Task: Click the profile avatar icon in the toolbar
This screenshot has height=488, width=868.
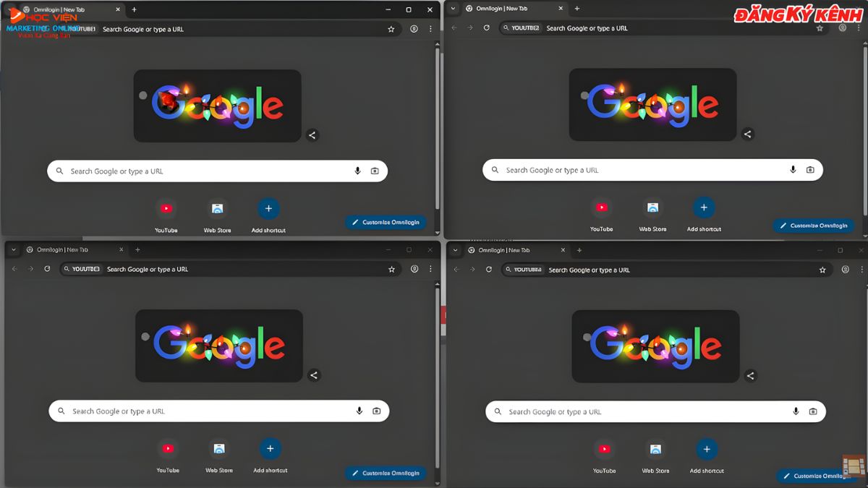Action: tap(413, 29)
